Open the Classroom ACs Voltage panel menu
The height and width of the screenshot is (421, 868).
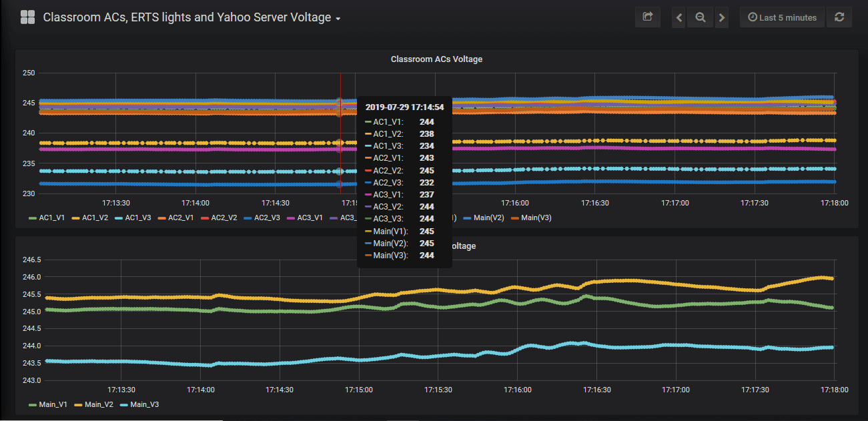coord(436,59)
